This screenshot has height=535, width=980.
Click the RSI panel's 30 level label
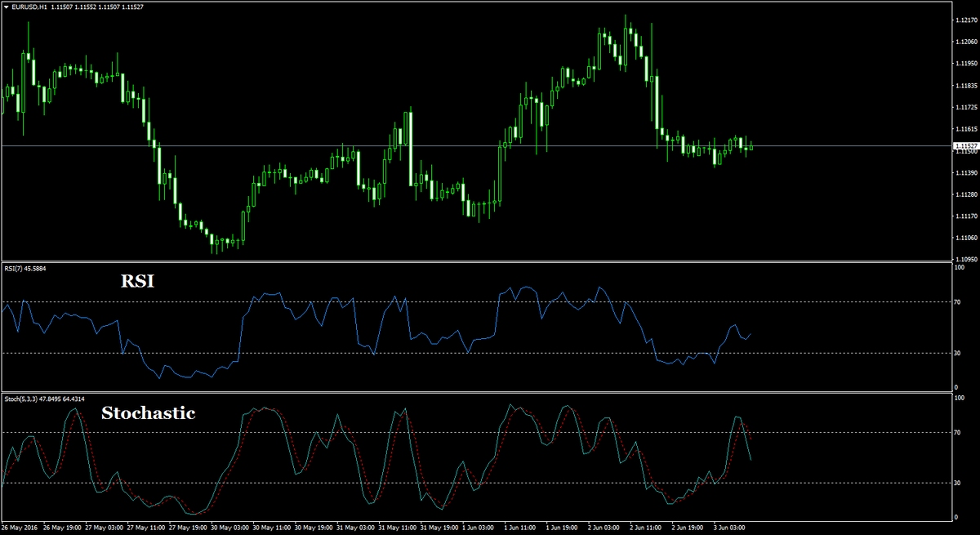959,353
